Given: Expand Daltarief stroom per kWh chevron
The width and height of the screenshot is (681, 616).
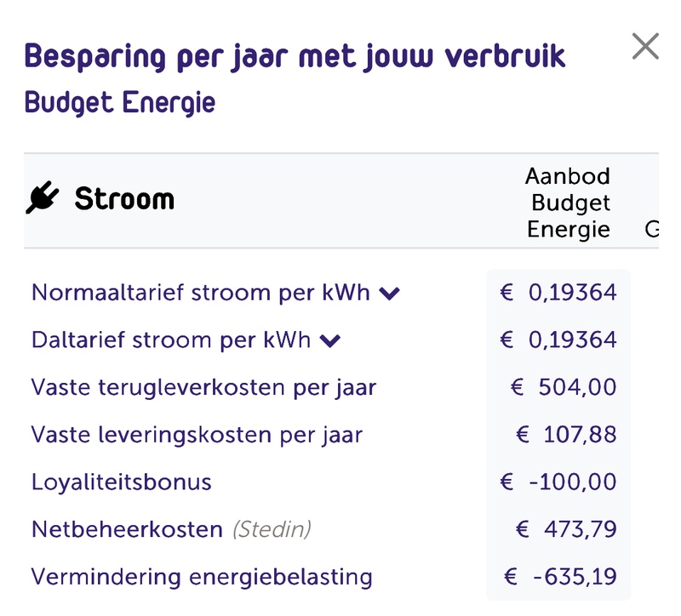Looking at the screenshot, I should (330, 341).
